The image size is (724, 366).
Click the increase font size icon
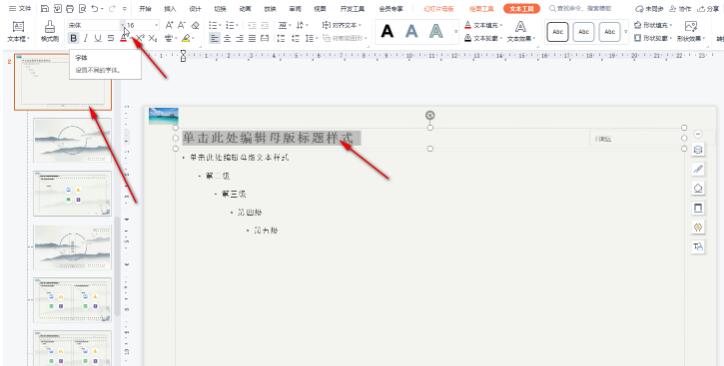(x=169, y=25)
